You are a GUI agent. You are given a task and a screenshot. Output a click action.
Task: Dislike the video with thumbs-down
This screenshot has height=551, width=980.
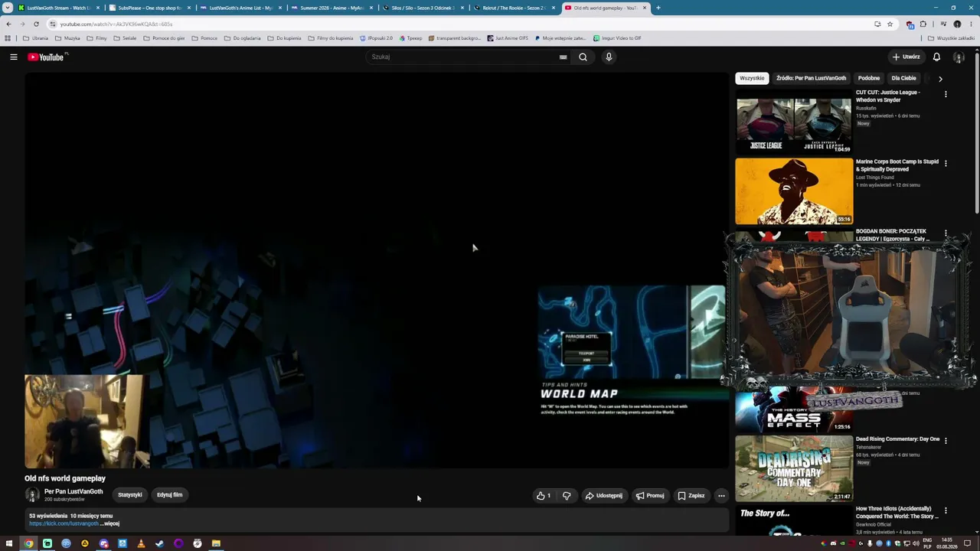tap(567, 495)
